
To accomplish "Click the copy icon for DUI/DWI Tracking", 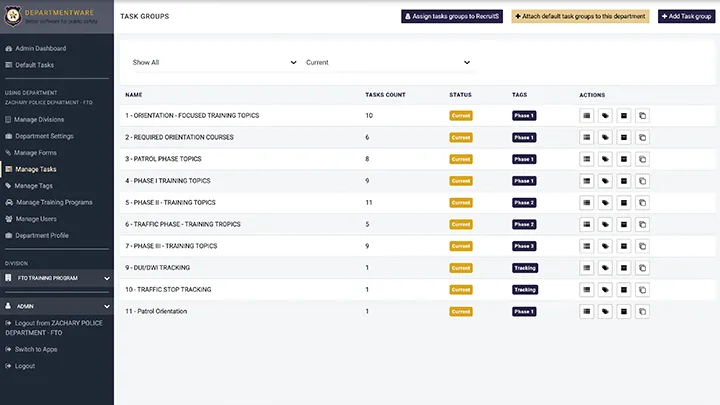I will coord(643,268).
